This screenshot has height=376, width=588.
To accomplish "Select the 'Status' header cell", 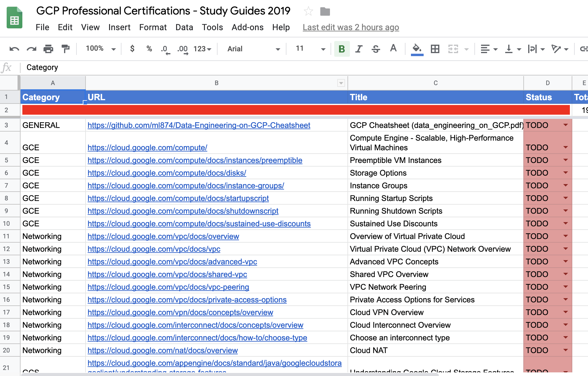I will click(548, 97).
